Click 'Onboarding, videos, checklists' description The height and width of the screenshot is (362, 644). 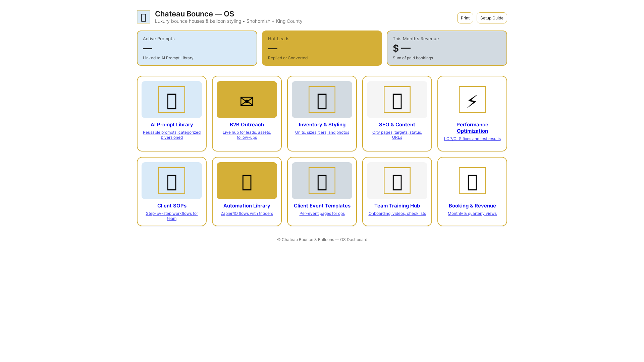click(397, 214)
